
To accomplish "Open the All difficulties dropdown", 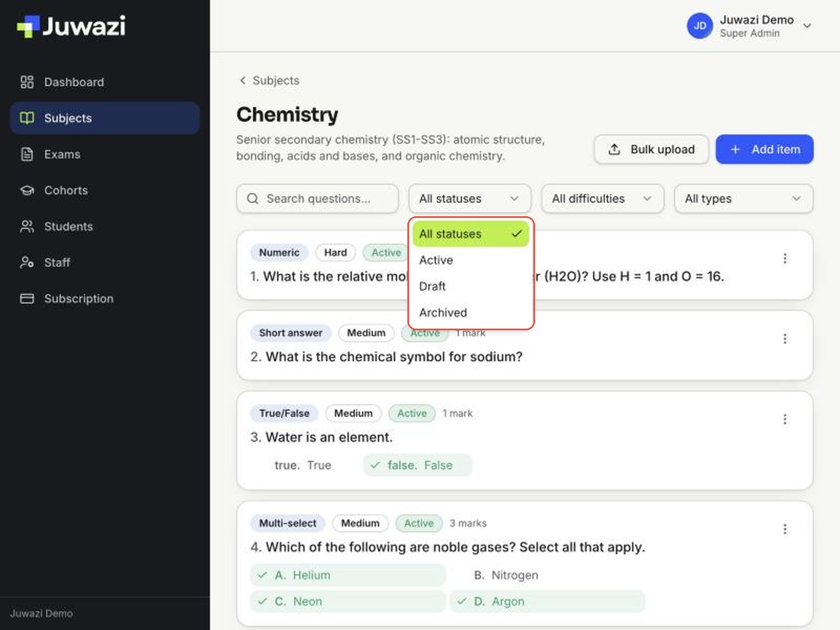I will 603,198.
